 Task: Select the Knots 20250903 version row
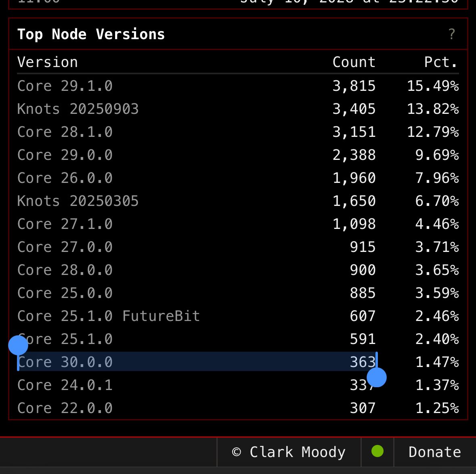click(x=238, y=109)
